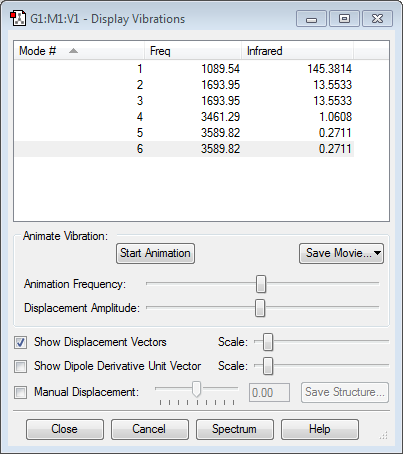The image size is (403, 454).
Task: Disable Show Displacement Vectors checkbox
Action: click(x=20, y=342)
